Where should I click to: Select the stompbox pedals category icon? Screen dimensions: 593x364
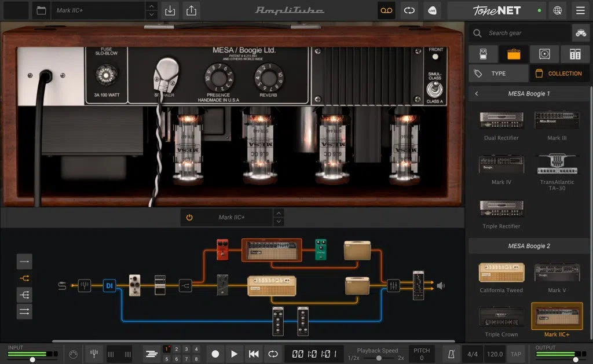tap(483, 53)
